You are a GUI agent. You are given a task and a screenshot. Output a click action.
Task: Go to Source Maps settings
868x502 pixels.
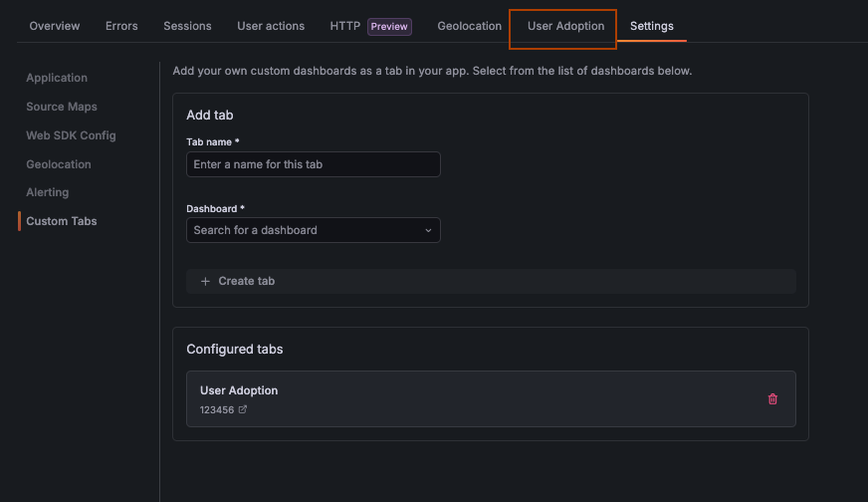coord(62,107)
